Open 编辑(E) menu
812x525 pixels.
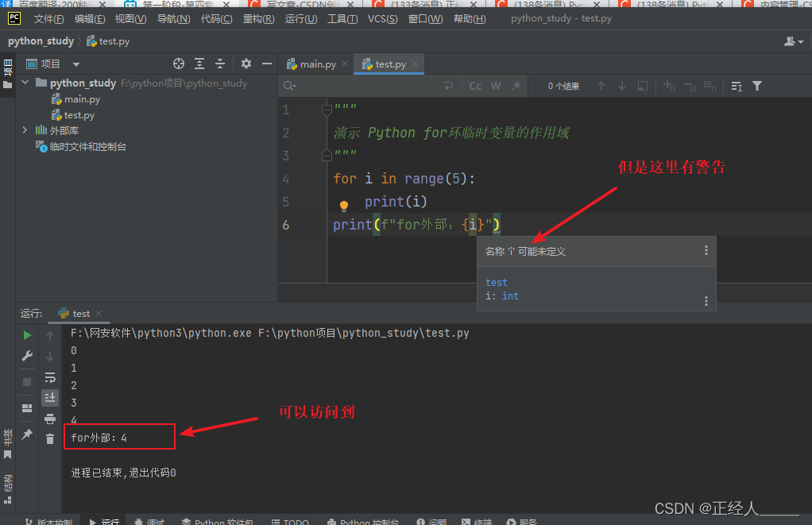point(90,19)
